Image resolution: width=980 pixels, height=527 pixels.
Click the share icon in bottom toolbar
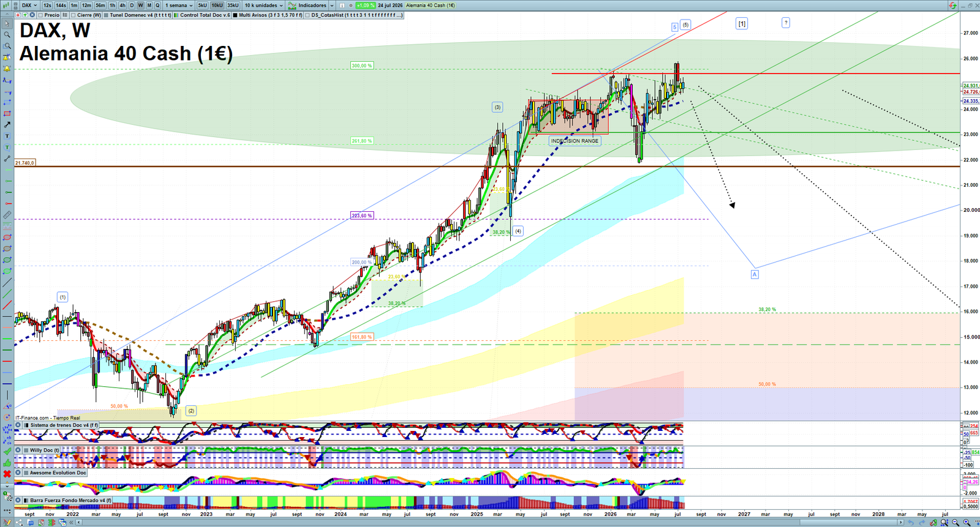19,523
